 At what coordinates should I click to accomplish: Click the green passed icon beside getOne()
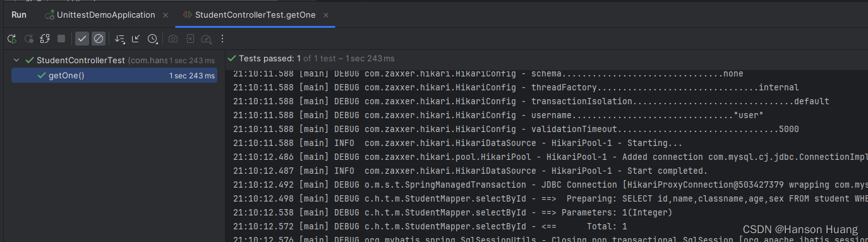point(42,75)
